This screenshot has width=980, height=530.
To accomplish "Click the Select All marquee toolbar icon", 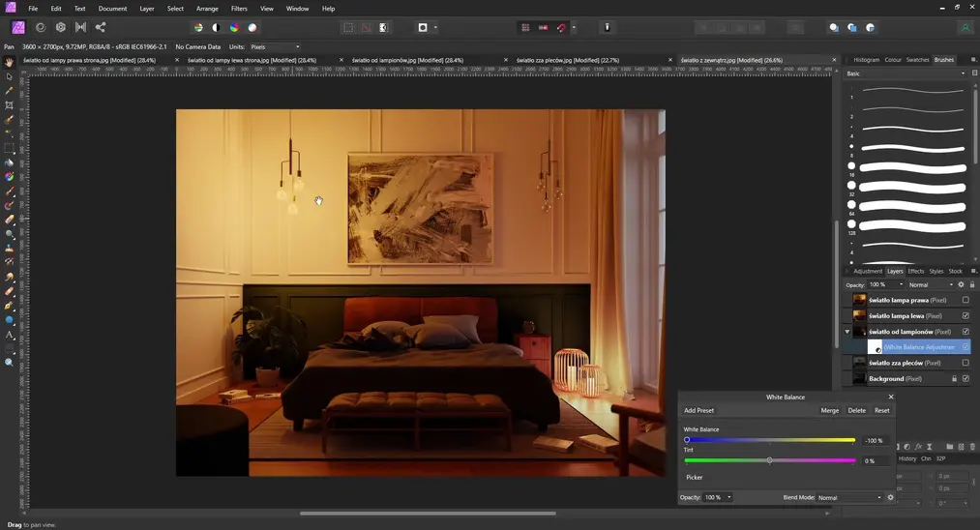I will [x=348, y=27].
